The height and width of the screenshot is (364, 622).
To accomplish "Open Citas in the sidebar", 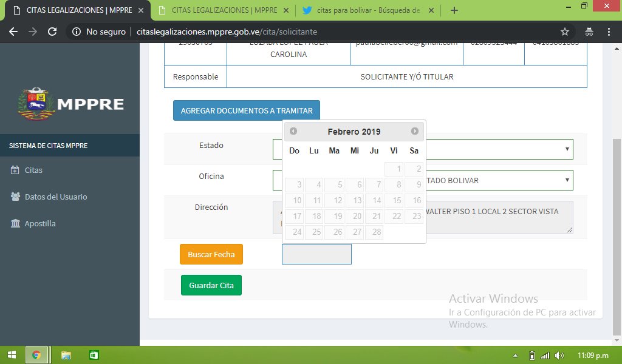I will (33, 170).
